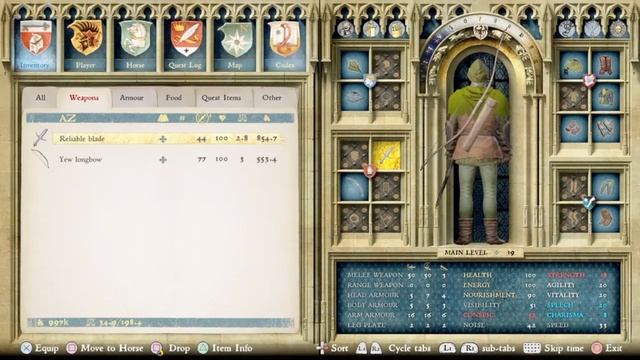640x360 pixels.
Task: Click the sword icon beside Reliable blade
Action: coord(41,138)
